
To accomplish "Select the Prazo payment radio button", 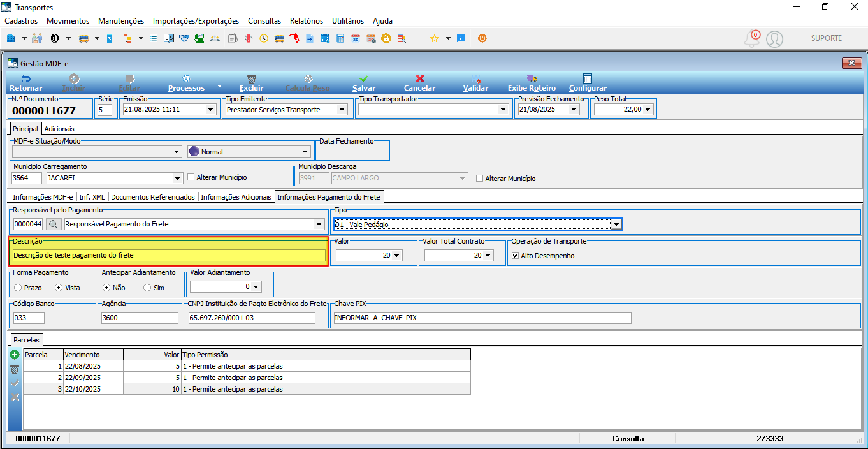I will [x=18, y=288].
